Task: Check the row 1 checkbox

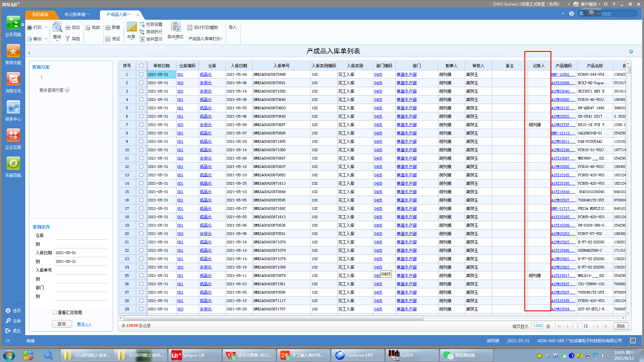Action: pos(141,74)
